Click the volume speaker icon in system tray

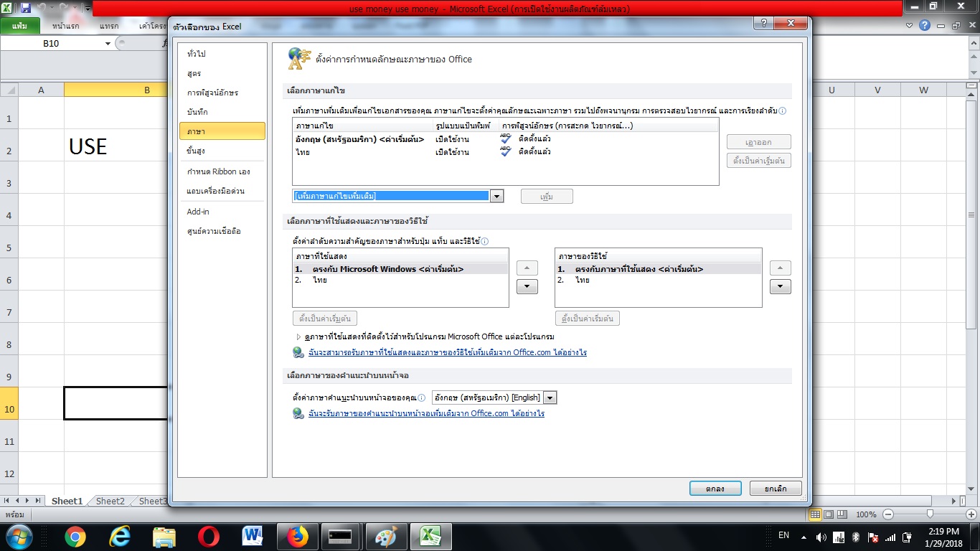[x=821, y=537]
